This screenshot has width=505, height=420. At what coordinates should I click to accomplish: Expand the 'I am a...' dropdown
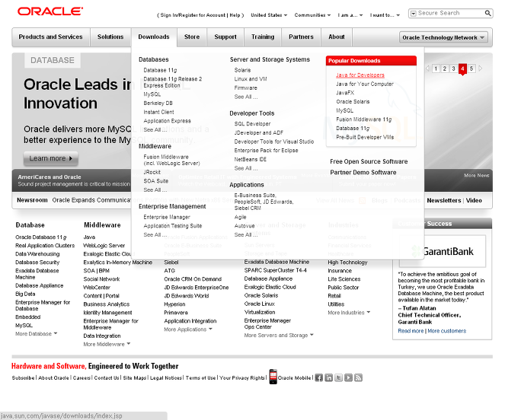pos(350,15)
